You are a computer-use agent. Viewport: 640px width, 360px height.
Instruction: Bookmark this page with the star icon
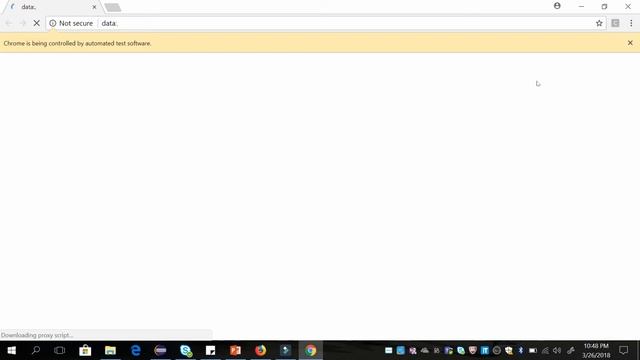pos(599,23)
